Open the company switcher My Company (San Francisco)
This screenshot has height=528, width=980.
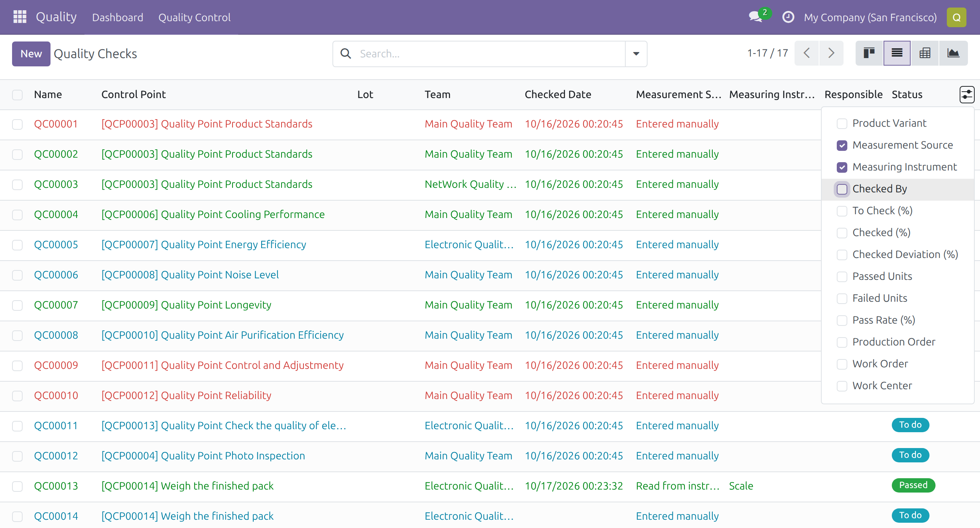tap(870, 17)
